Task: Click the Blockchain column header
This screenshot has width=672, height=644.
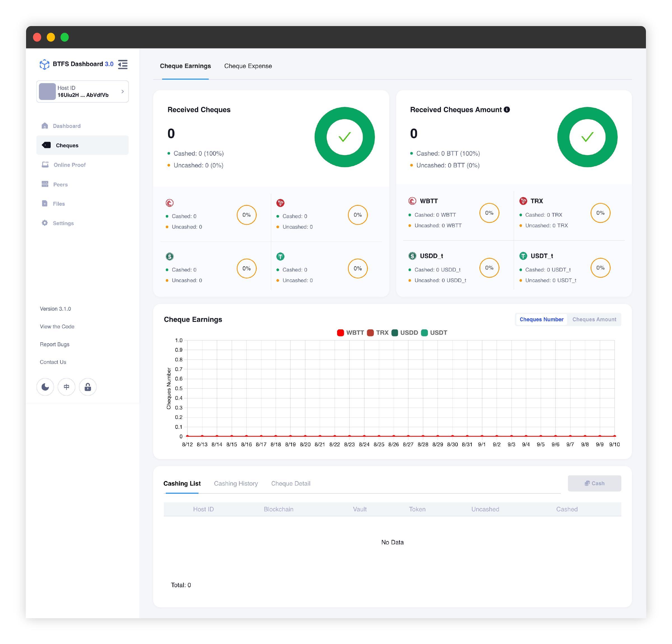Action: [x=278, y=509]
